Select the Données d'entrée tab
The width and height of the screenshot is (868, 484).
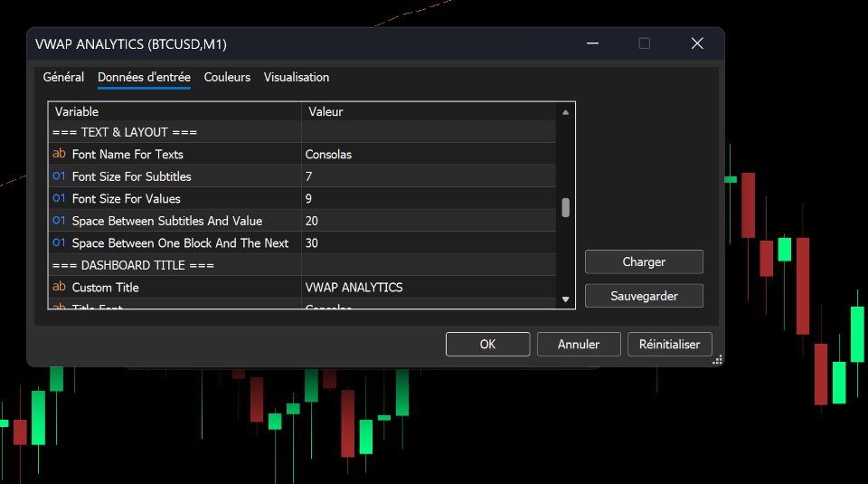144,77
